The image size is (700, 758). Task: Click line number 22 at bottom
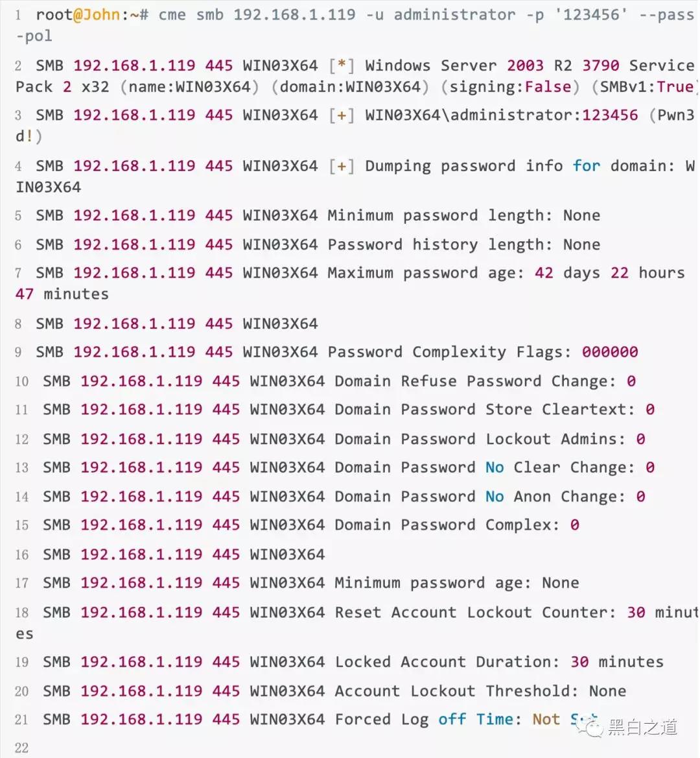pos(22,748)
